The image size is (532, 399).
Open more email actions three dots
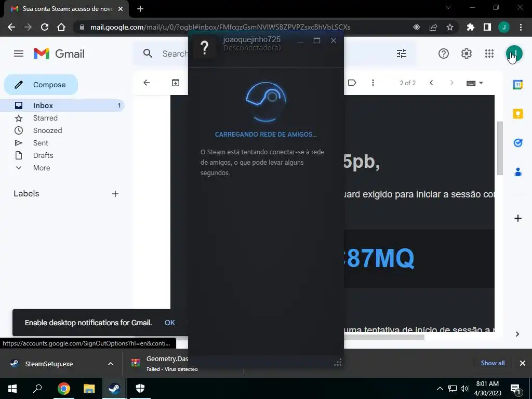click(373, 83)
